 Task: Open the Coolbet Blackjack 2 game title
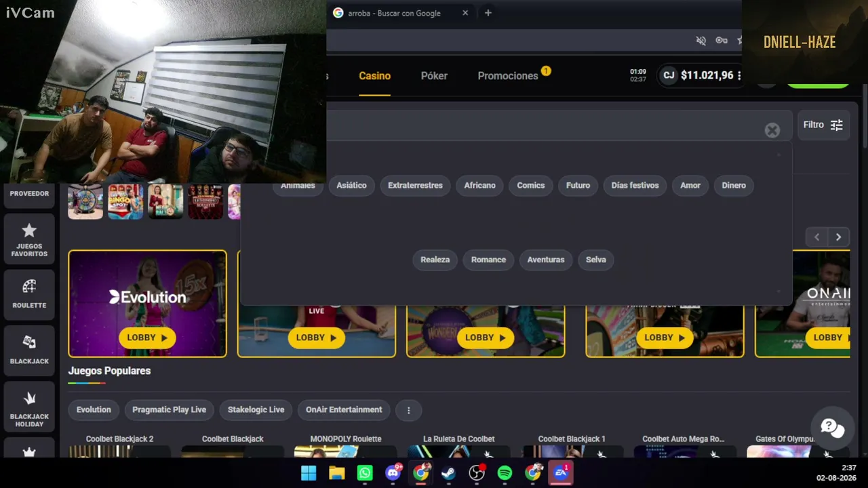pyautogui.click(x=119, y=439)
